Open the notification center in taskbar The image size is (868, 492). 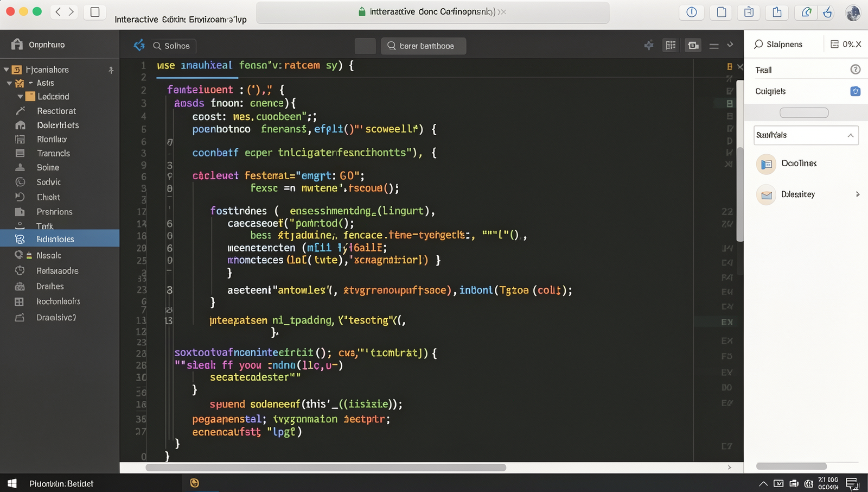tap(852, 483)
